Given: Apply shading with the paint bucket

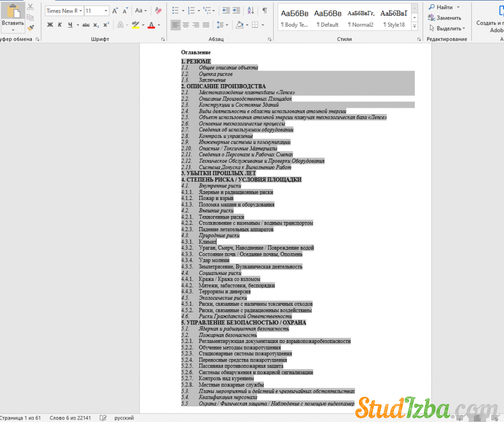Looking at the screenshot, I should (x=240, y=25).
